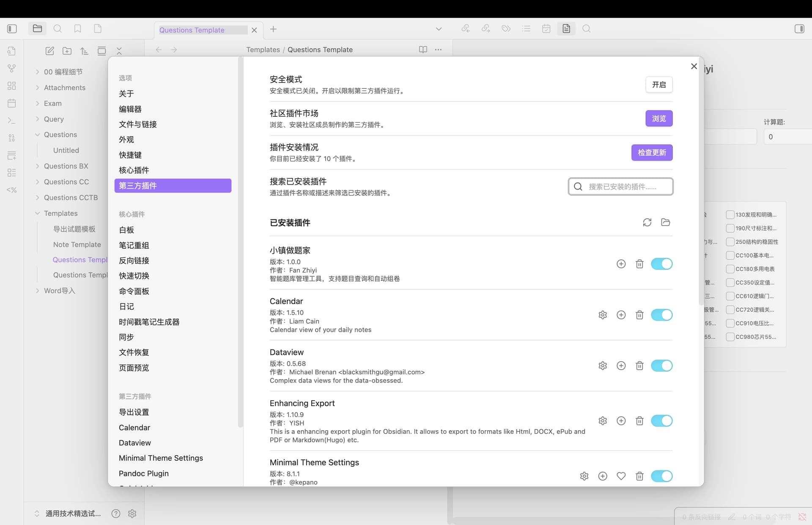Screen dimensions: 812x525
Task: Turn off the Dataview plugin toggle
Action: pos(661,366)
